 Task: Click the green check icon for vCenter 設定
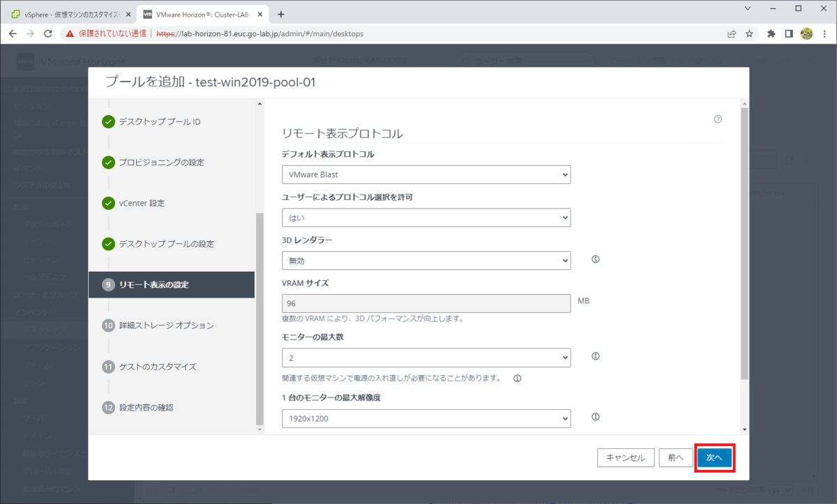(108, 204)
